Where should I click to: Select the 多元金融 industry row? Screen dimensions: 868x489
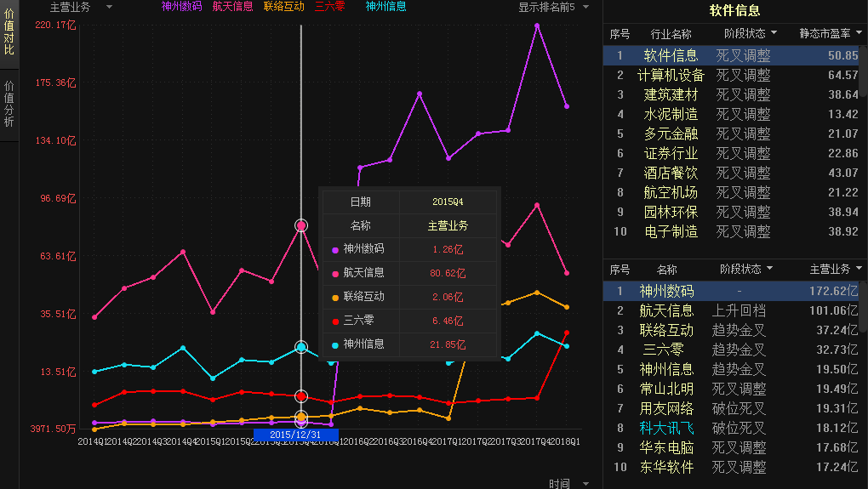tap(733, 134)
